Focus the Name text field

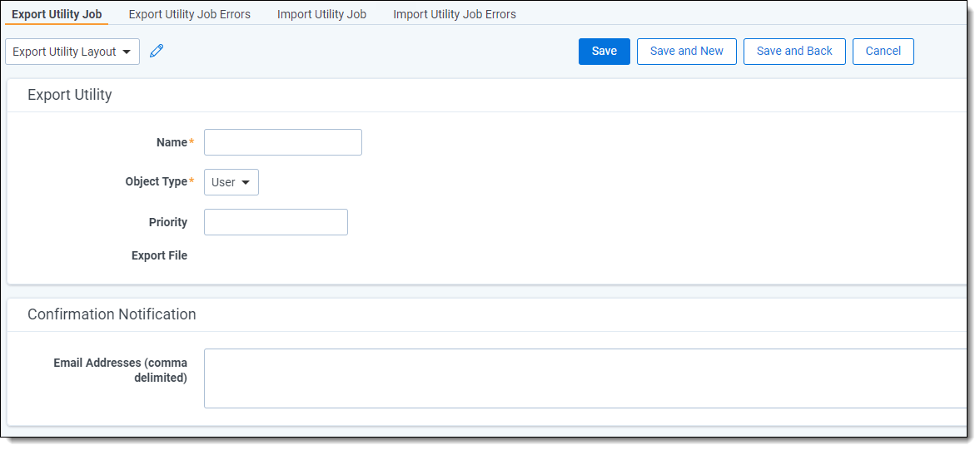[x=283, y=142]
